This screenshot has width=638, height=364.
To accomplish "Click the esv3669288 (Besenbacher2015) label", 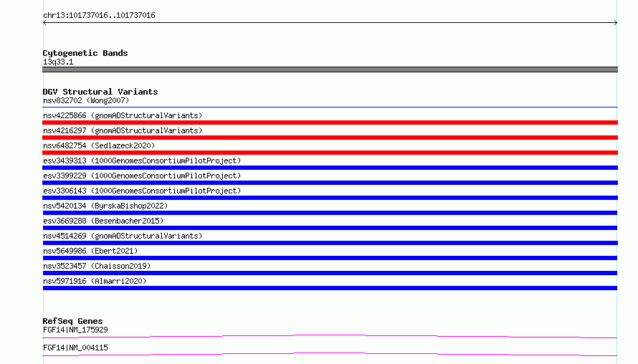I will pos(103,221).
